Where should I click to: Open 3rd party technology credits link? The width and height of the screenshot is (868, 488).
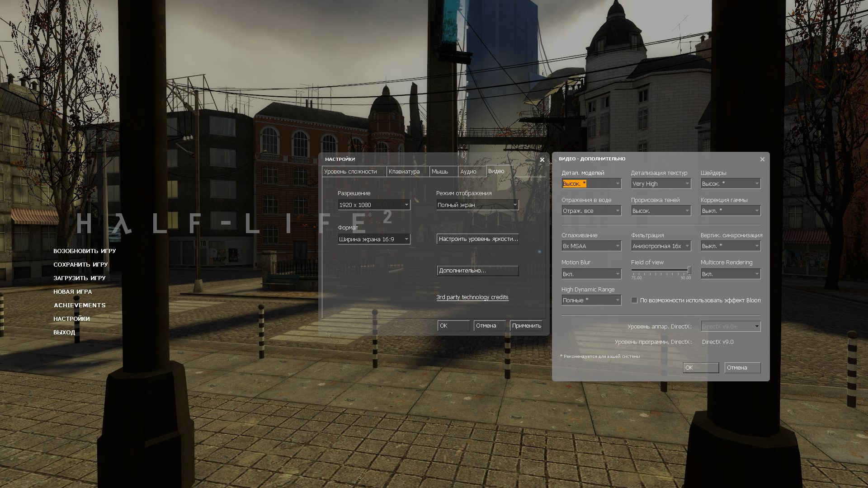click(472, 297)
